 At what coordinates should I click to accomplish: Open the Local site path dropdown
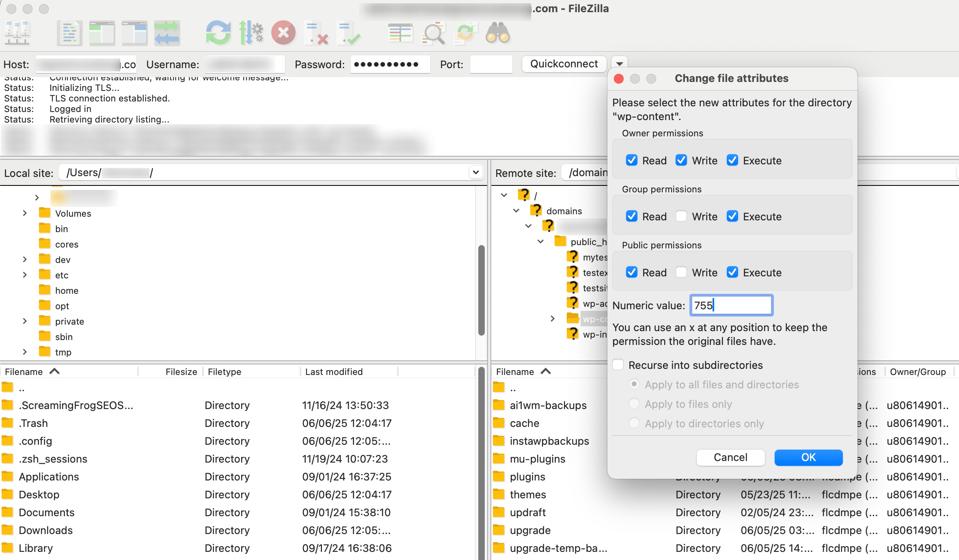click(x=476, y=172)
